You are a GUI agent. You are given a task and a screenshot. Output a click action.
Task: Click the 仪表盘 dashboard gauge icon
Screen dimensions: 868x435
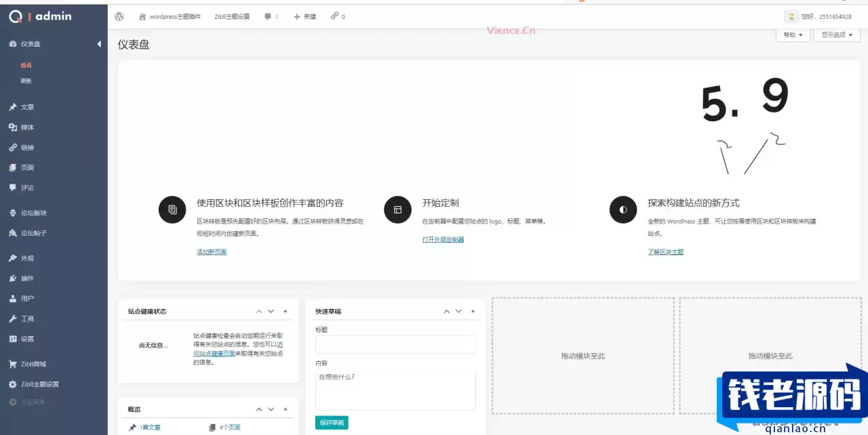coord(13,44)
